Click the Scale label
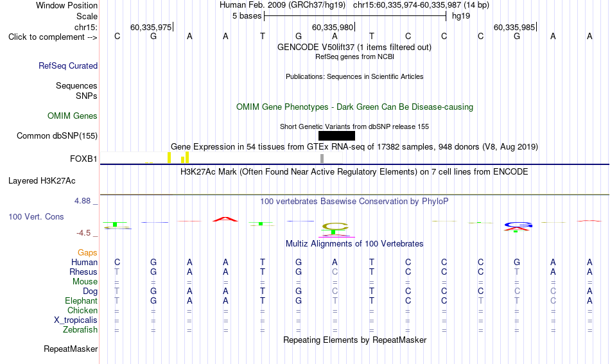610x364 pixels. click(87, 16)
